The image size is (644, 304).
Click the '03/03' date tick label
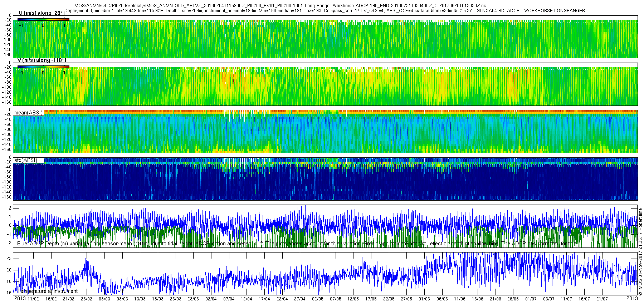point(104,299)
